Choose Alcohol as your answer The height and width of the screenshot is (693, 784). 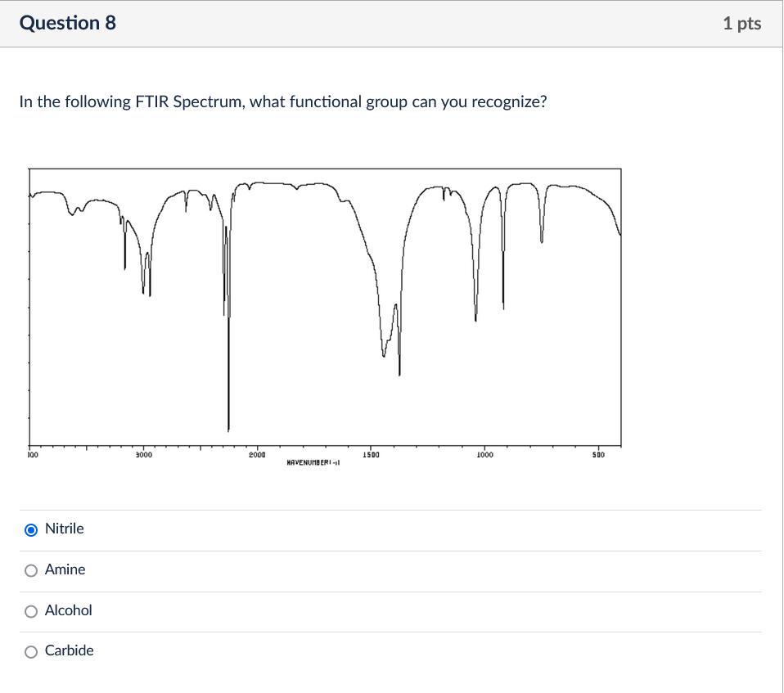(31, 610)
